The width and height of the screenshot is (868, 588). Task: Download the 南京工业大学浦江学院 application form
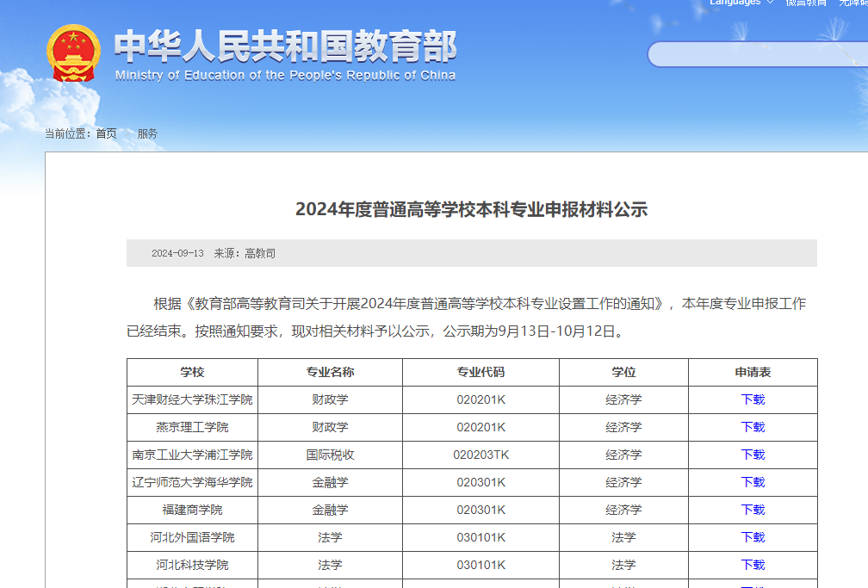753,455
